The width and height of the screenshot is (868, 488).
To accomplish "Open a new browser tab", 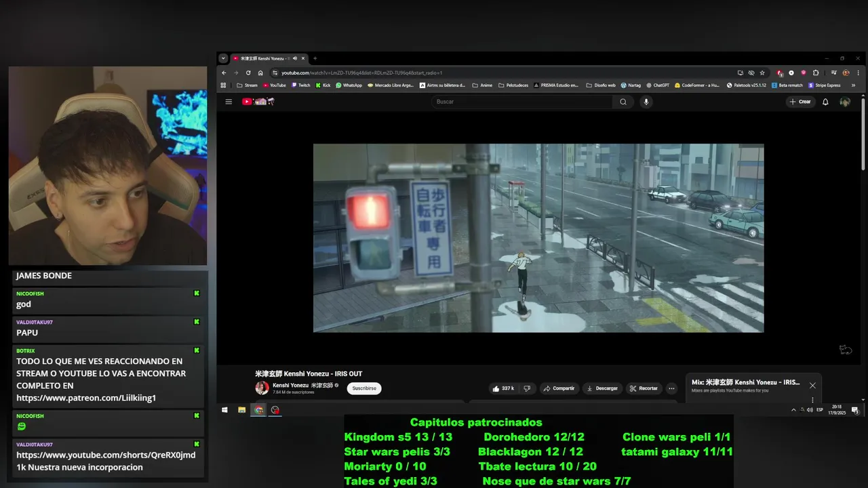I will pos(315,58).
